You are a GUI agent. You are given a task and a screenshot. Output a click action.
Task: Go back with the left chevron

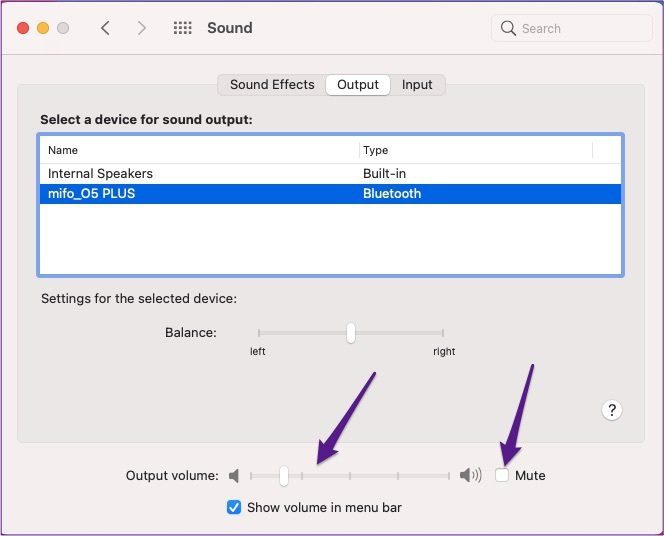click(105, 28)
